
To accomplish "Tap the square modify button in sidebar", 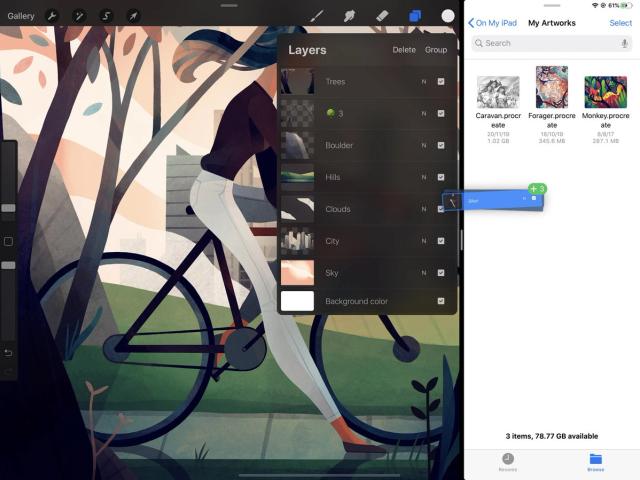I will click(x=8, y=242).
